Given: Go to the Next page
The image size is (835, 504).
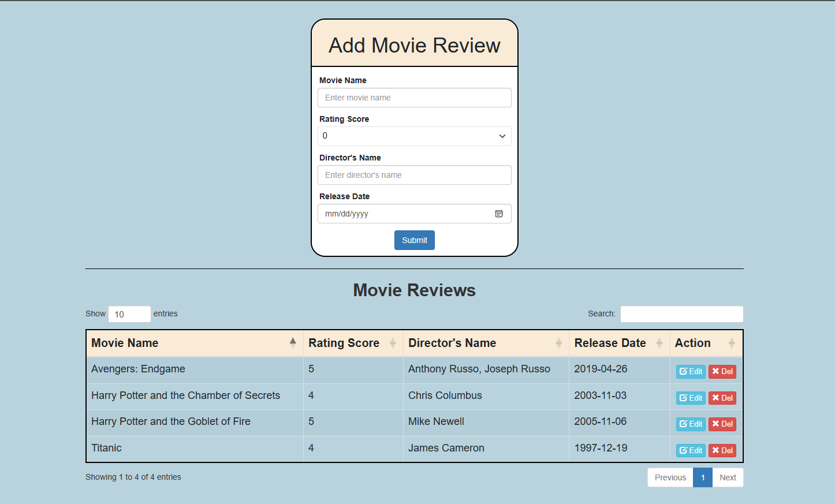Looking at the screenshot, I should 728,477.
